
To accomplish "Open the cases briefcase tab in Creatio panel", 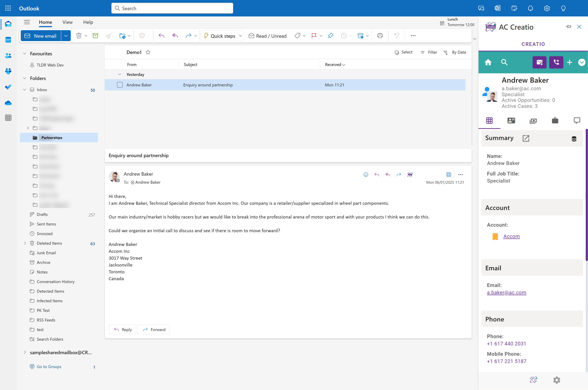I will (555, 121).
